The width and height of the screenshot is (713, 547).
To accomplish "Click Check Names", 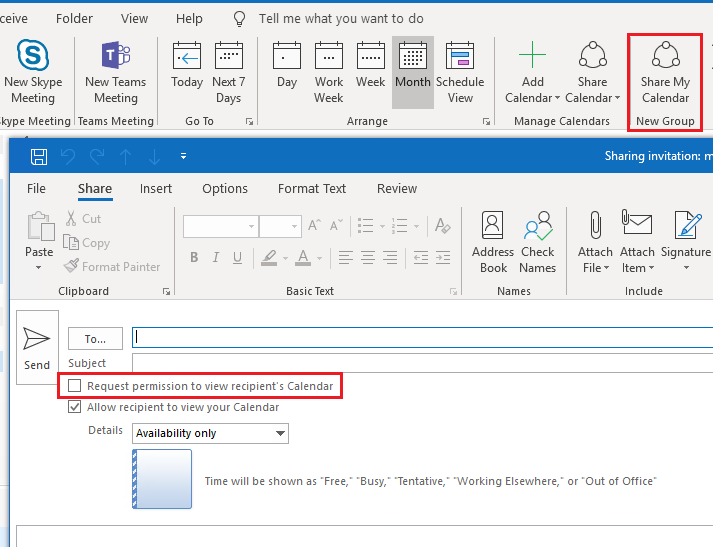I will (537, 242).
